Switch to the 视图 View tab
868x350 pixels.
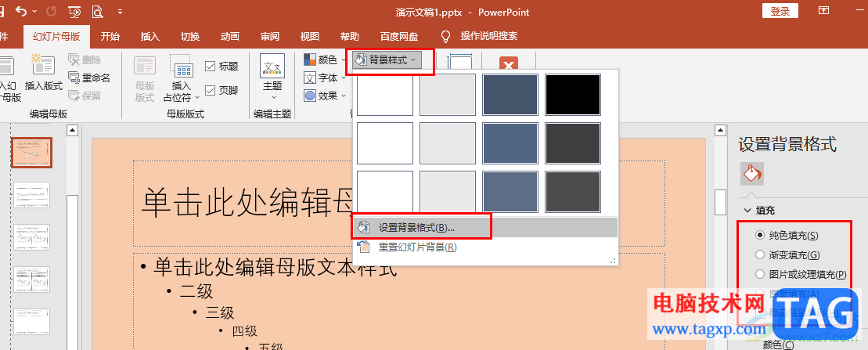(x=309, y=37)
